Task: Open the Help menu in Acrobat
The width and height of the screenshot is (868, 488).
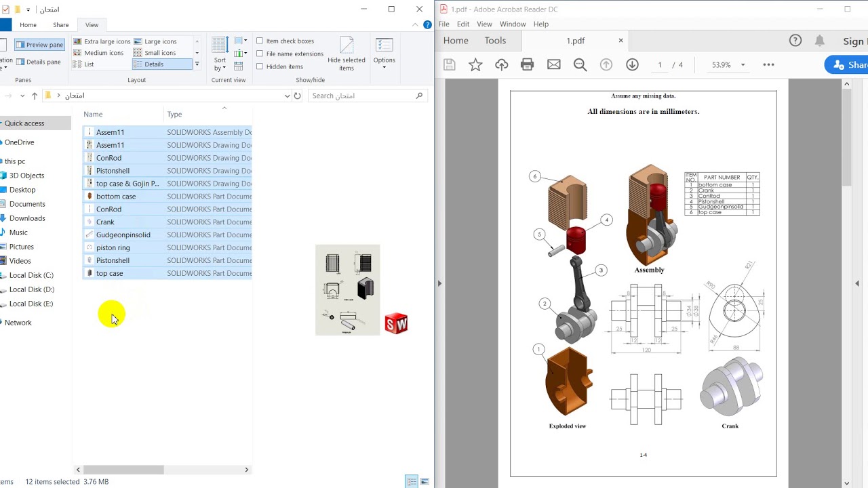Action: (x=541, y=24)
